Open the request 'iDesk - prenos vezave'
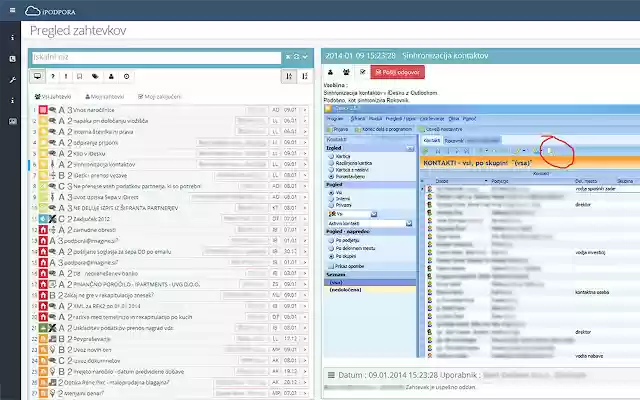Viewport: 640px width, 400px height. tap(100, 176)
